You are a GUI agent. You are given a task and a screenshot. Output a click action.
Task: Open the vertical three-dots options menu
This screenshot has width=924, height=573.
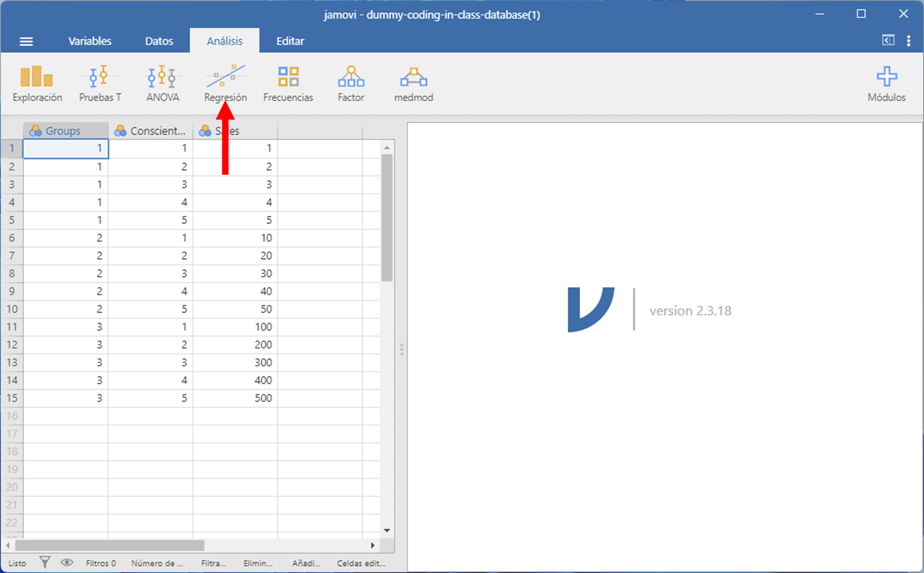909,41
